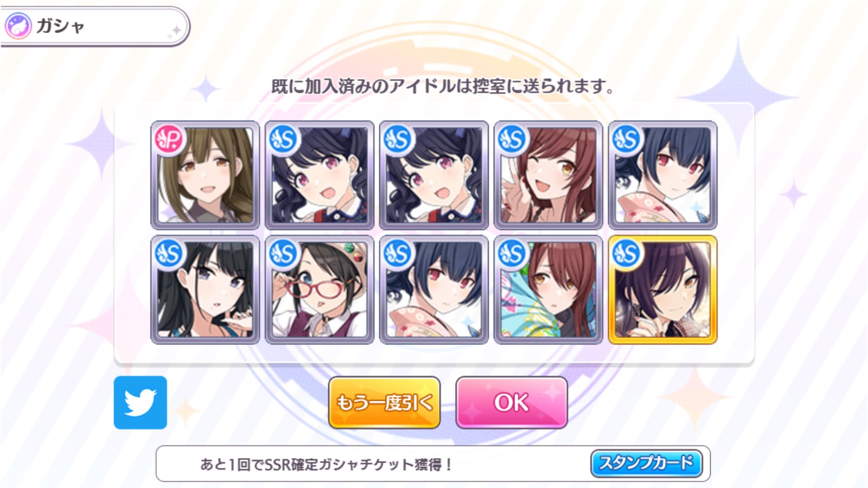The image size is (868, 488).
Task: Click the bottom-row kimono short-haired idol card
Action: coord(434,290)
